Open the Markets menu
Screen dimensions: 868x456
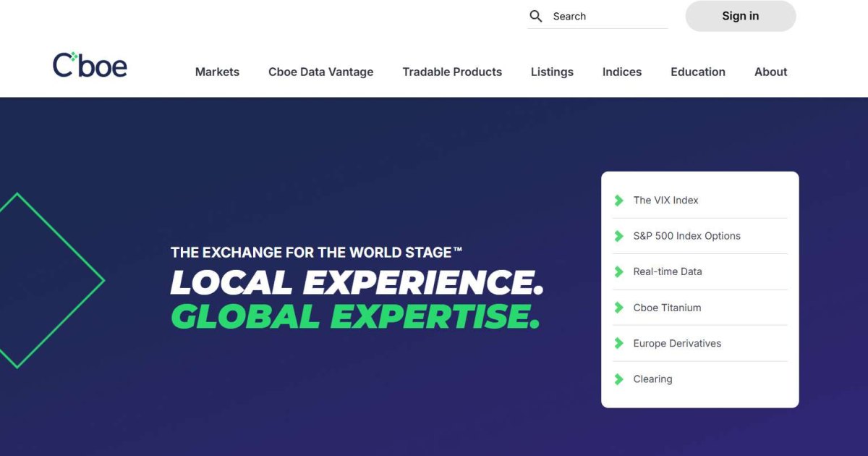pos(217,72)
